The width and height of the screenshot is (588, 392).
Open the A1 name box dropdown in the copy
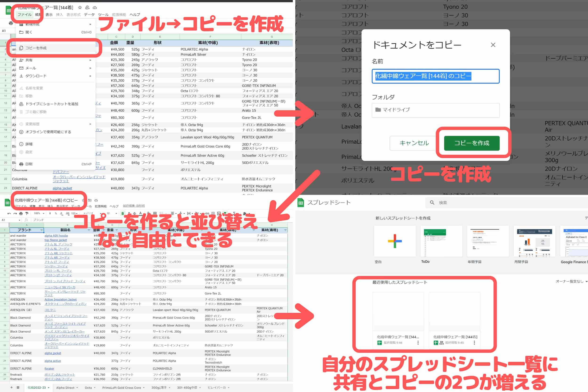20,220
